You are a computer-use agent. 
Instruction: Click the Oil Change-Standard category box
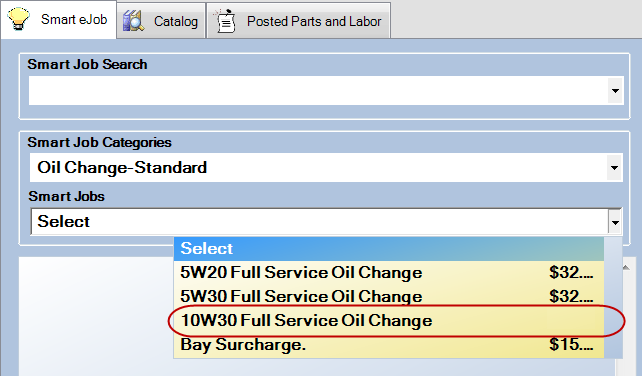(x=318, y=168)
